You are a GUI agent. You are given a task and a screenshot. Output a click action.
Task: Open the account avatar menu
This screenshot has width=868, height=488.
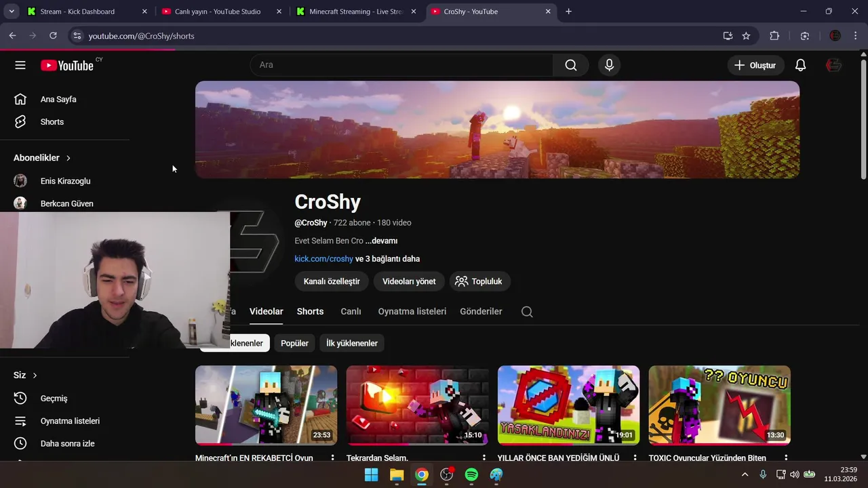[x=833, y=65]
